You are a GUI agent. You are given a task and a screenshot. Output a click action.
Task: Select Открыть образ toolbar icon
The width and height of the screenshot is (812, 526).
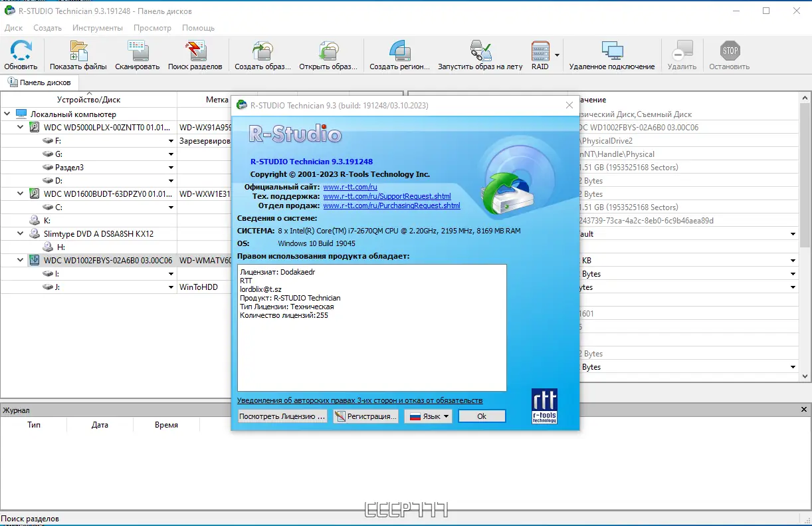click(x=328, y=51)
